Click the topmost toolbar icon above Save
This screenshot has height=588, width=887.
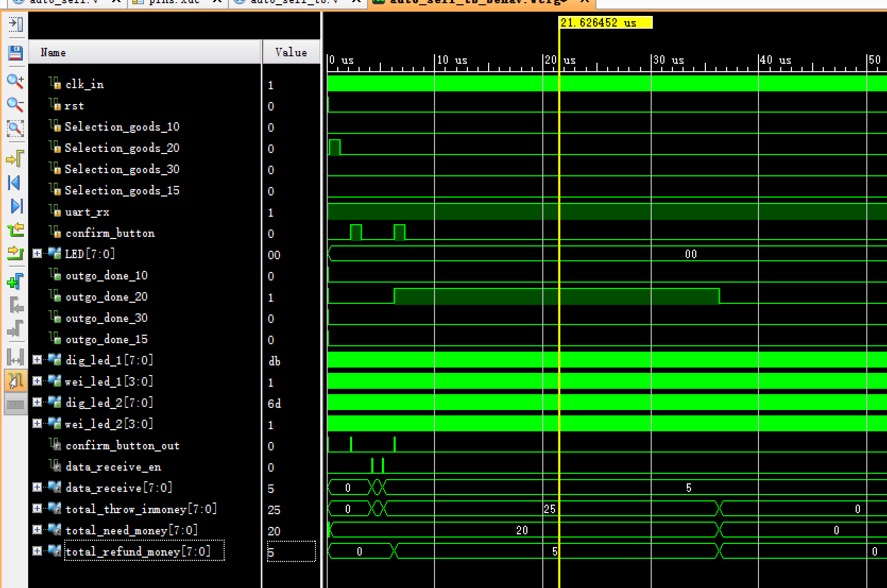[x=15, y=24]
